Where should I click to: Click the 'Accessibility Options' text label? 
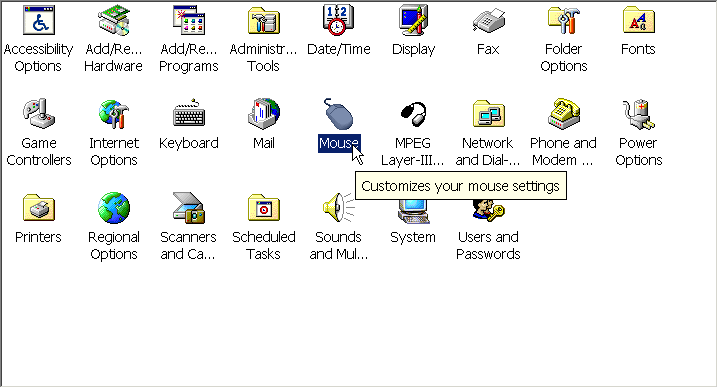[x=38, y=57]
